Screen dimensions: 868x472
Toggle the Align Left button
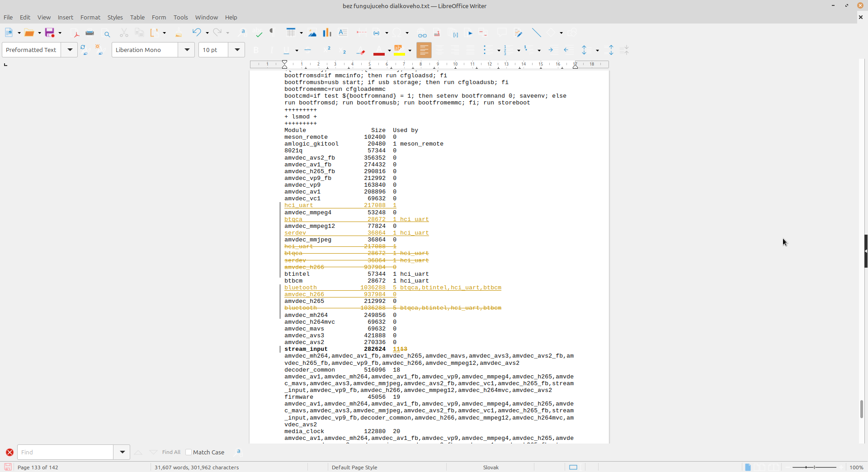pyautogui.click(x=424, y=50)
